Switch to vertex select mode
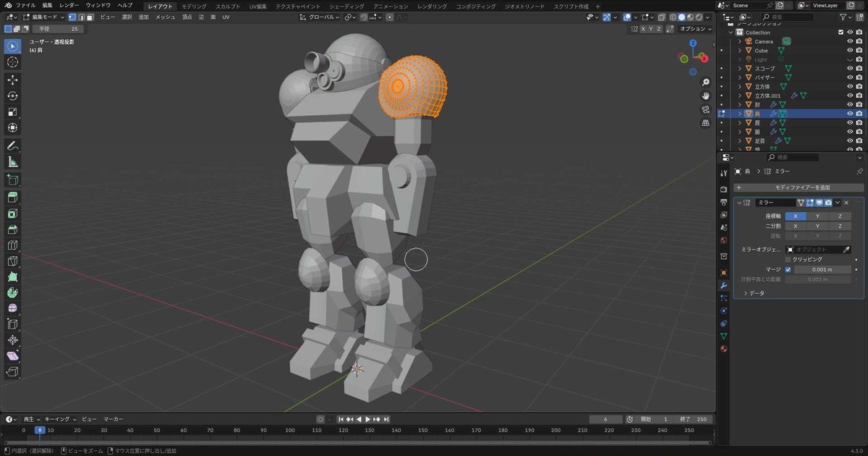Image resolution: width=868 pixels, height=456 pixels. pos(72,17)
